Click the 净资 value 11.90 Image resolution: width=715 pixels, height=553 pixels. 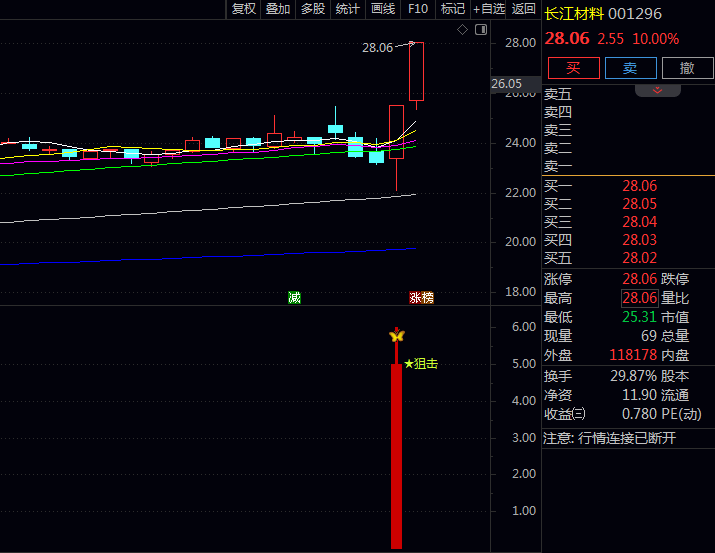click(640, 395)
